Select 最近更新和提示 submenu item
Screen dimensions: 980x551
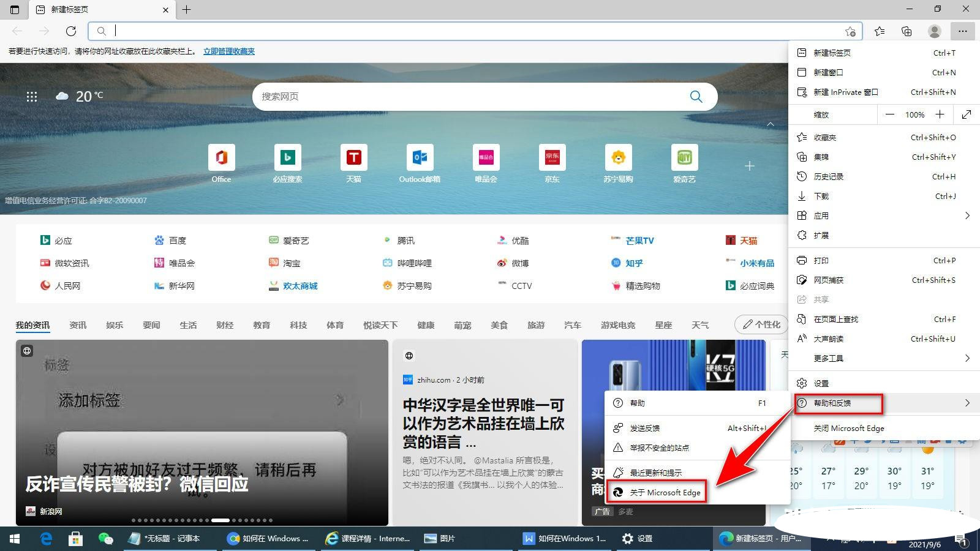pyautogui.click(x=697, y=473)
